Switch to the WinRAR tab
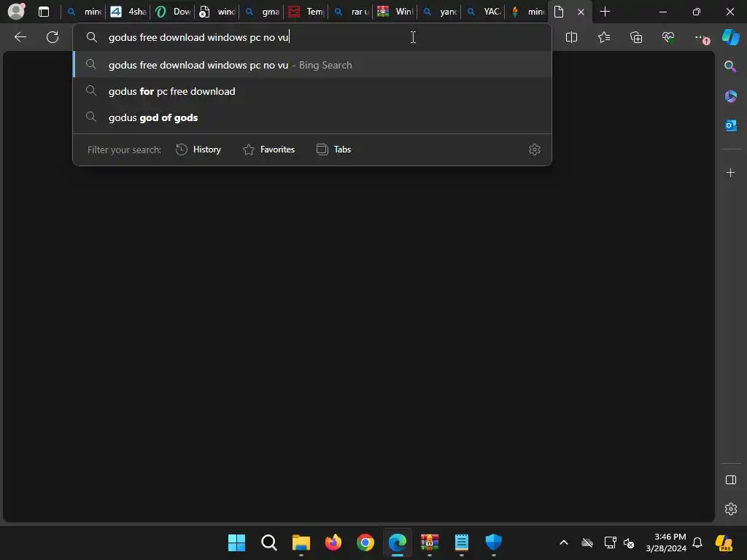 click(x=395, y=12)
